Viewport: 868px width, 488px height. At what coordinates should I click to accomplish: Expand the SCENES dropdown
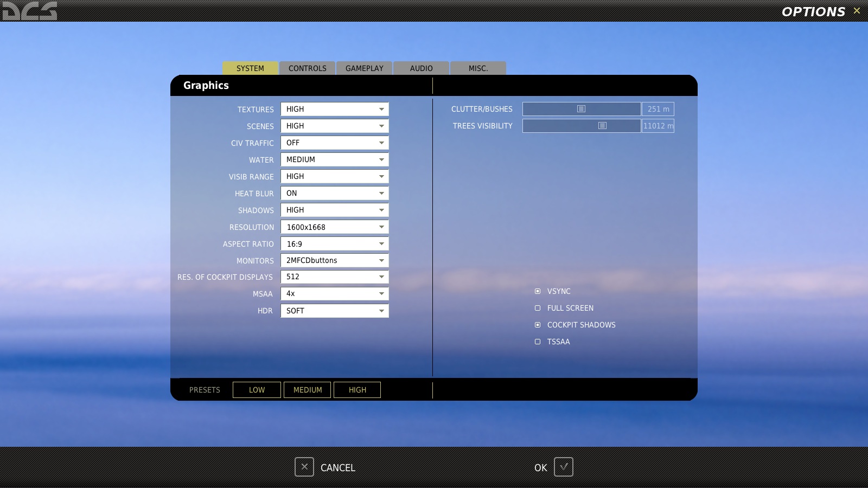pyautogui.click(x=335, y=126)
